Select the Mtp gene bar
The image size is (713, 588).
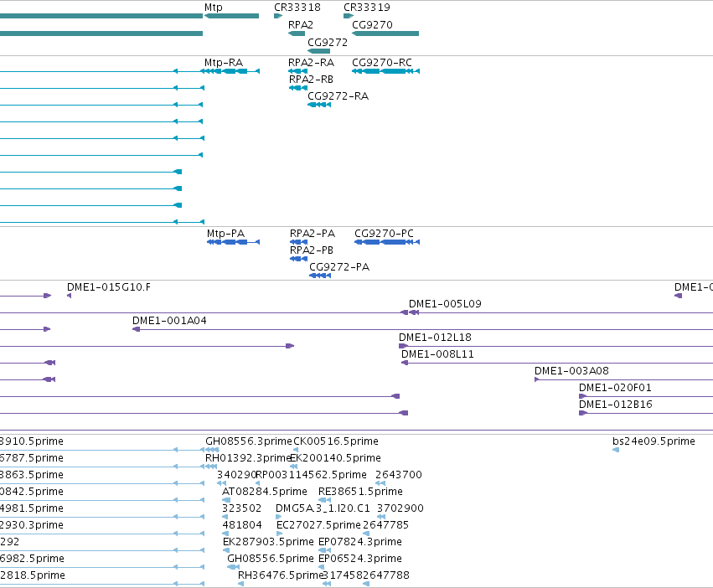click(x=231, y=16)
